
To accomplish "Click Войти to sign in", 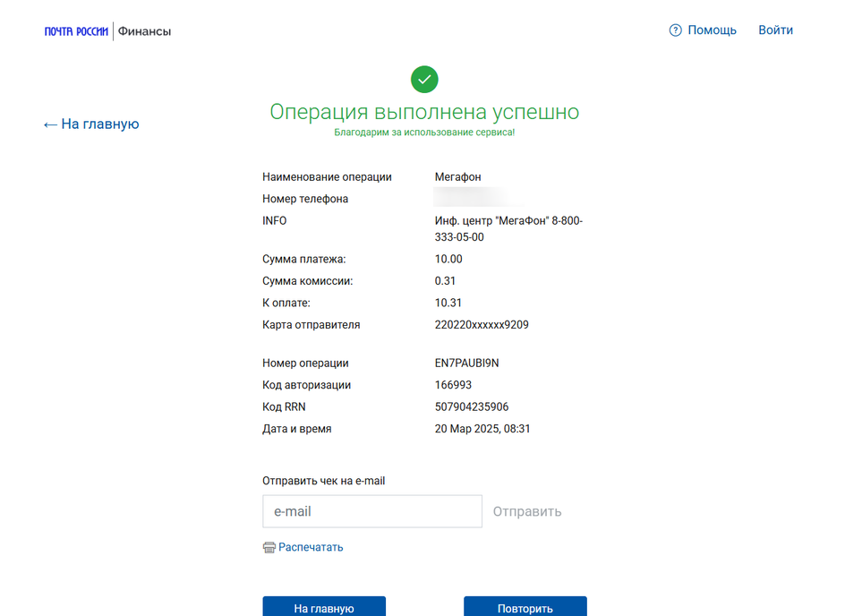I will [775, 30].
